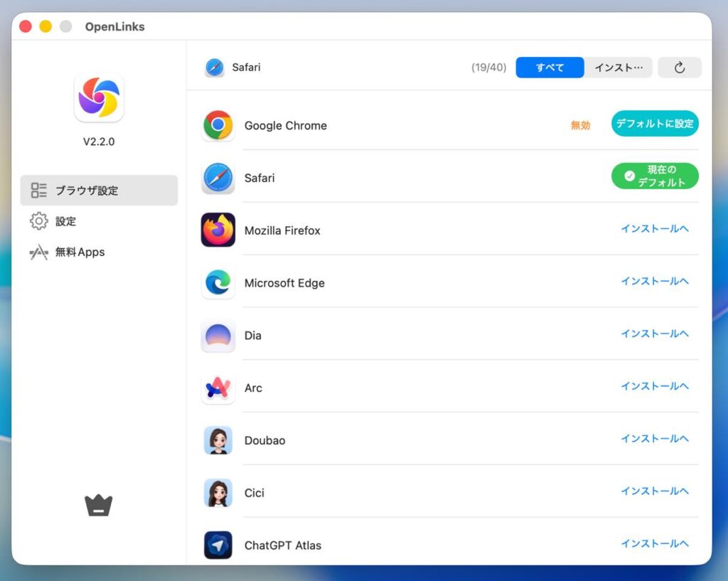Image resolution: width=728 pixels, height=581 pixels.
Task: Click the OpenLinks app logo
Action: click(x=99, y=98)
